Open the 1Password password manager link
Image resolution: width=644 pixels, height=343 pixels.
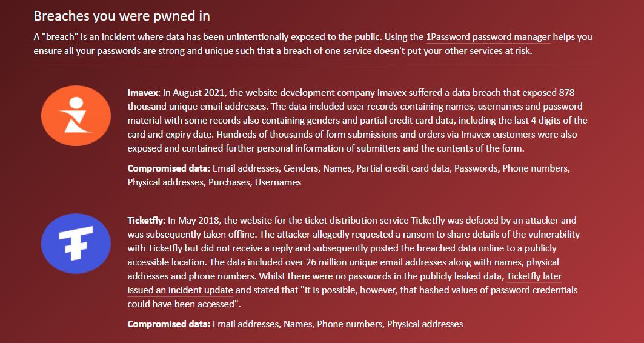(488, 37)
